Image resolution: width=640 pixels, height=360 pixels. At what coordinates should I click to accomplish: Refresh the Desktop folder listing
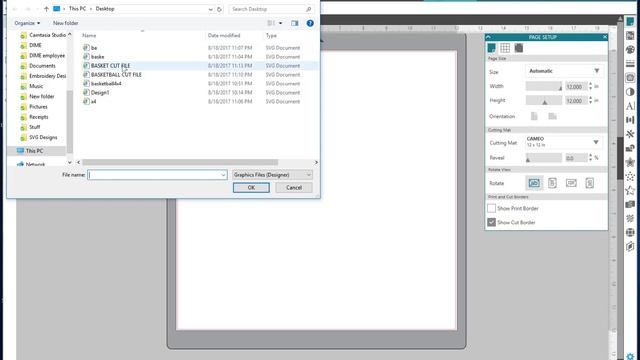[219, 9]
